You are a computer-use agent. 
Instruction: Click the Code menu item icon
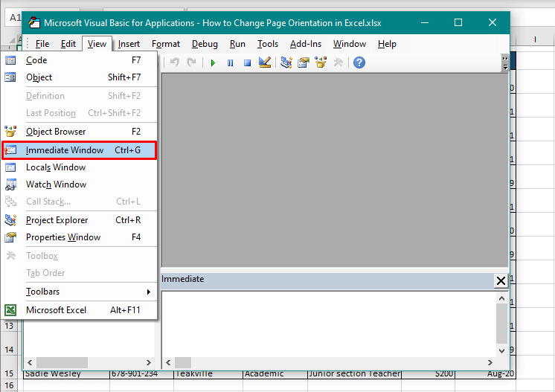[x=10, y=60]
